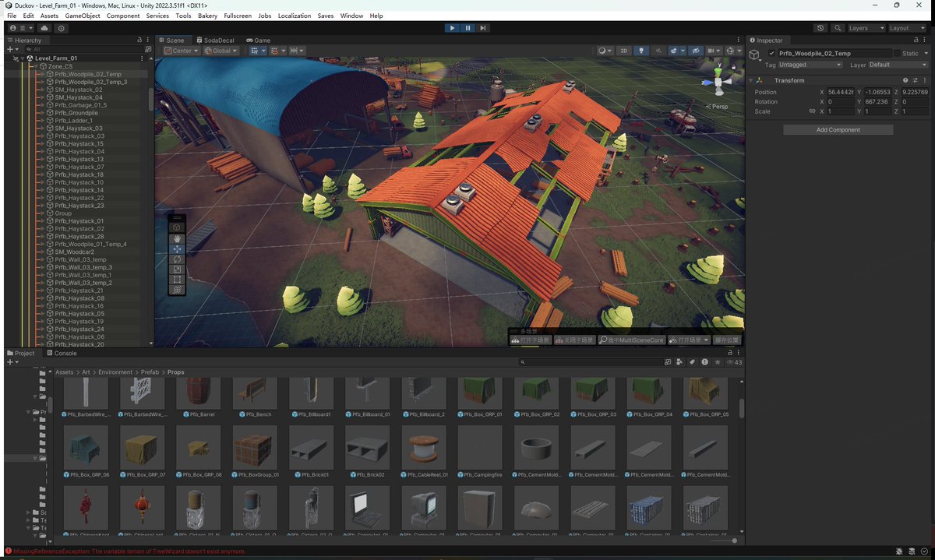Screen dimensions: 935x560
Task: Select the Move tool in the floating toolbar
Action: coord(178,249)
